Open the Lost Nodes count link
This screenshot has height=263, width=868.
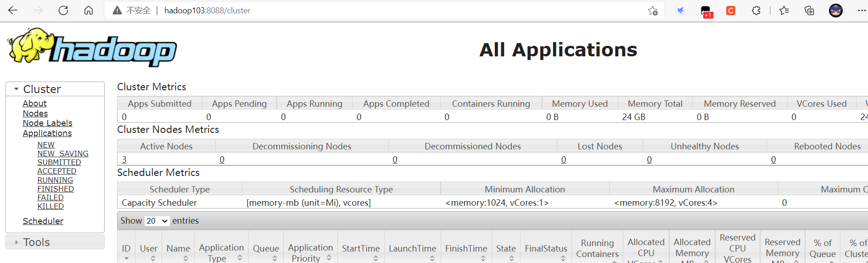564,159
